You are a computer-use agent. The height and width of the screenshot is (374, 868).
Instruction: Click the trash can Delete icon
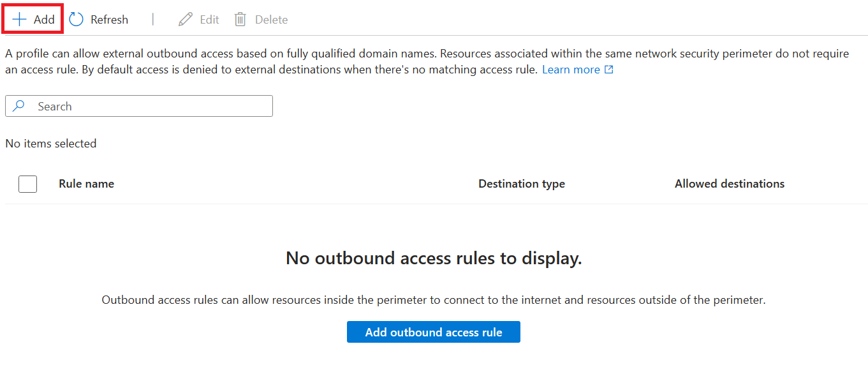[240, 19]
